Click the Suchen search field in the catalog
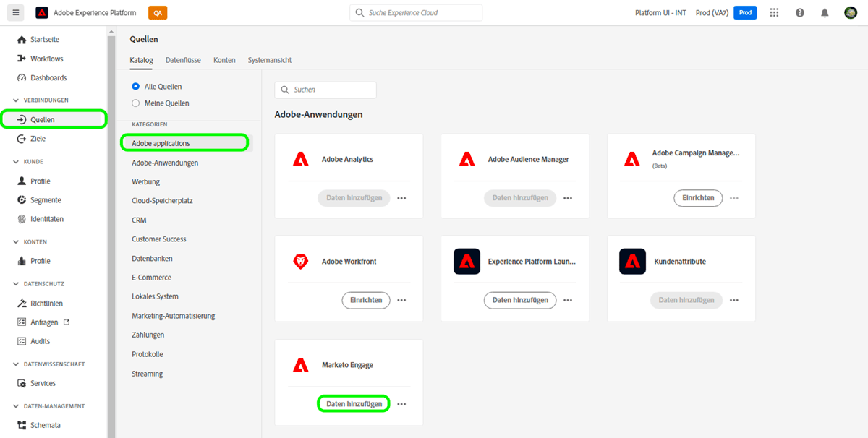Image resolution: width=868 pixels, height=438 pixels. [325, 90]
